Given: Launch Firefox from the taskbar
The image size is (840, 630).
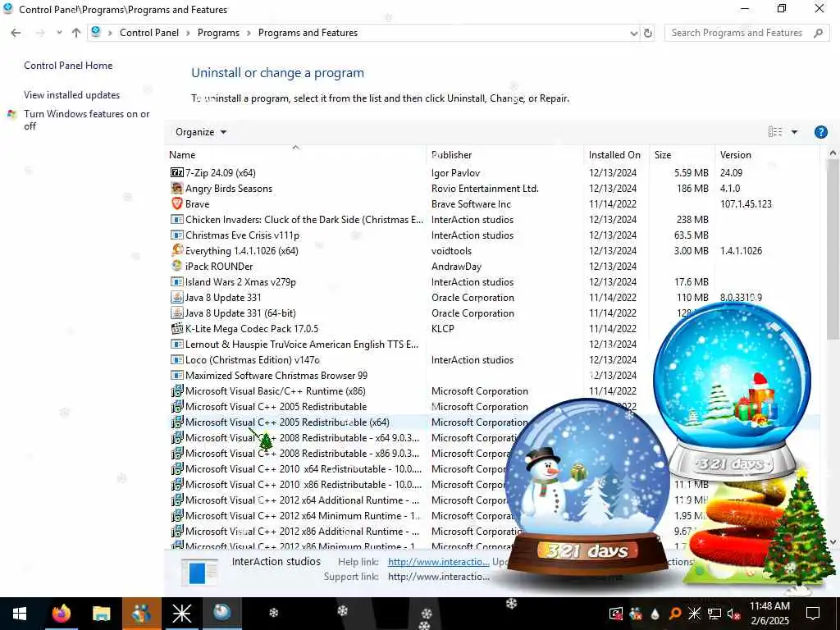Looking at the screenshot, I should coord(61,614).
